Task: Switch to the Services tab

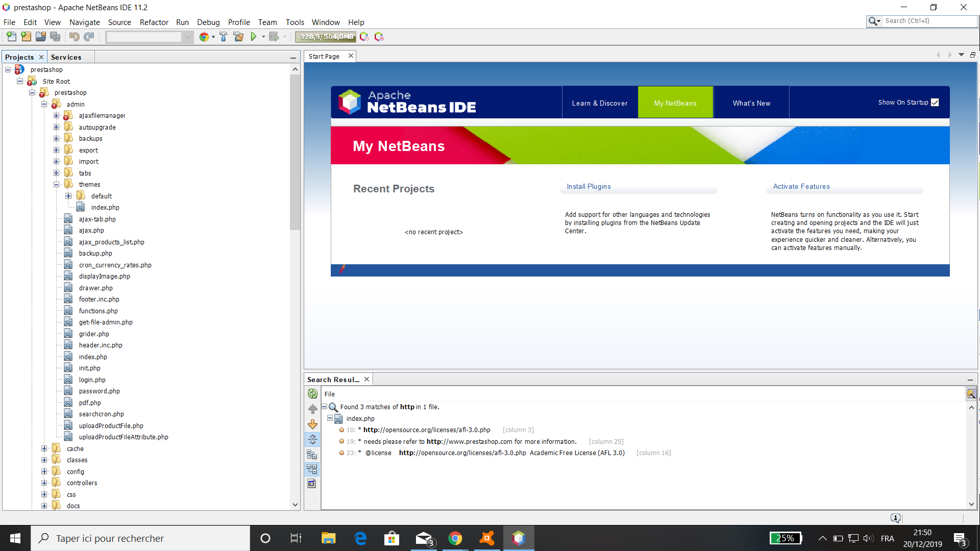Action: coord(66,57)
